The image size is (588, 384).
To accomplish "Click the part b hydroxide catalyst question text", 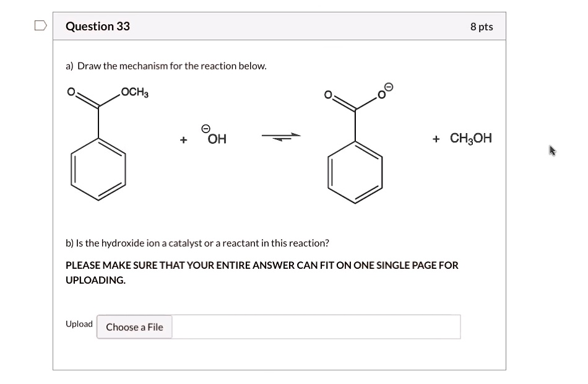I will [197, 243].
